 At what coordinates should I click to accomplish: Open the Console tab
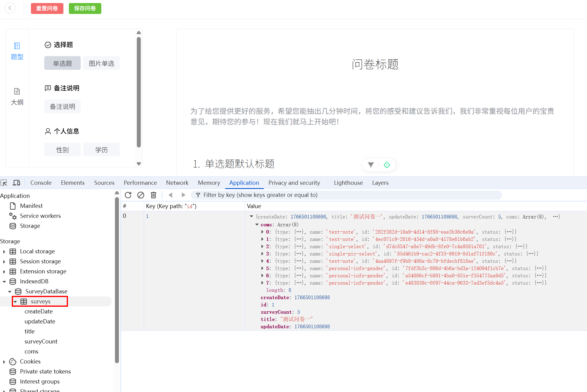tap(41, 183)
